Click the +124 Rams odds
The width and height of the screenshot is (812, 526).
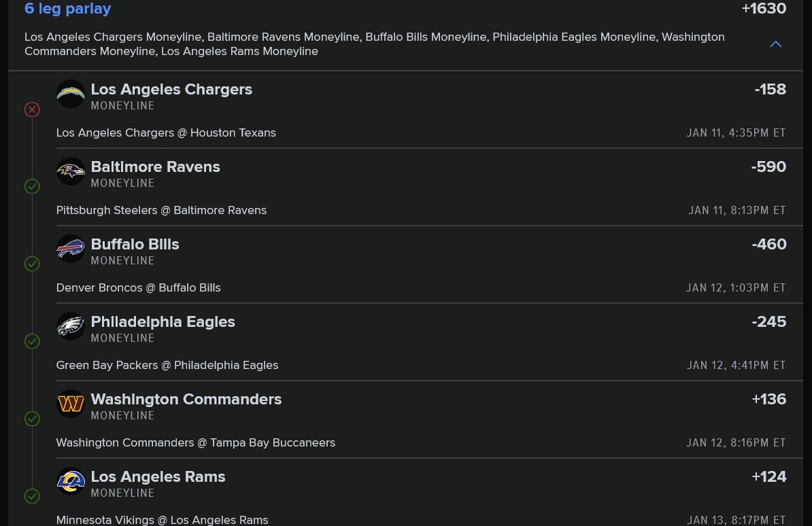tap(769, 477)
